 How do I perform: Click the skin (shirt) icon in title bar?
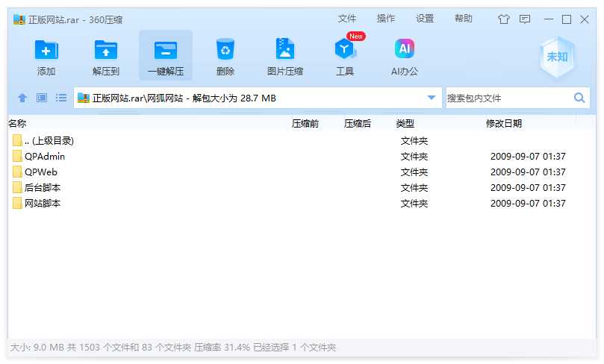pyautogui.click(x=503, y=19)
